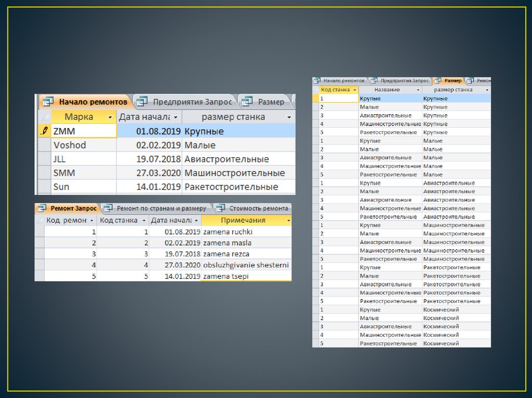Viewport: 532px width, 398px height.
Task: Click query icon on the Ремонт Запрос tab
Action: [x=43, y=209]
